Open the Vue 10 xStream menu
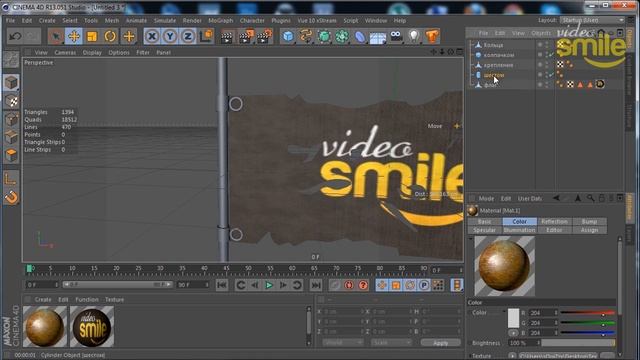The height and width of the screenshot is (360, 640). (x=317, y=20)
